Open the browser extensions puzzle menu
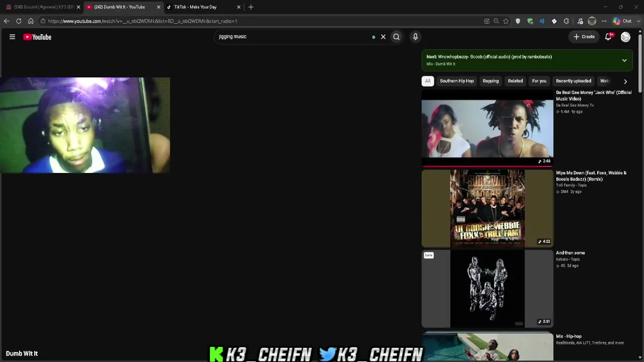 coord(566,21)
